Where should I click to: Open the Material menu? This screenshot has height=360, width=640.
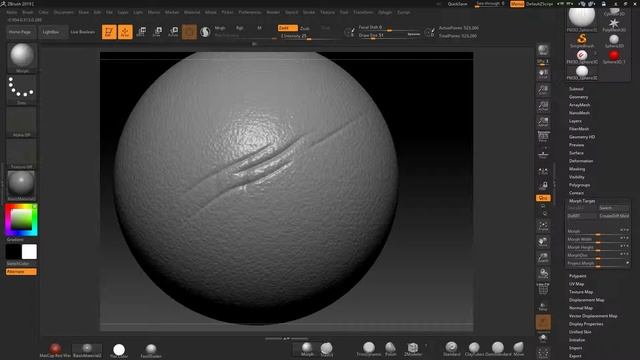pos(192,12)
